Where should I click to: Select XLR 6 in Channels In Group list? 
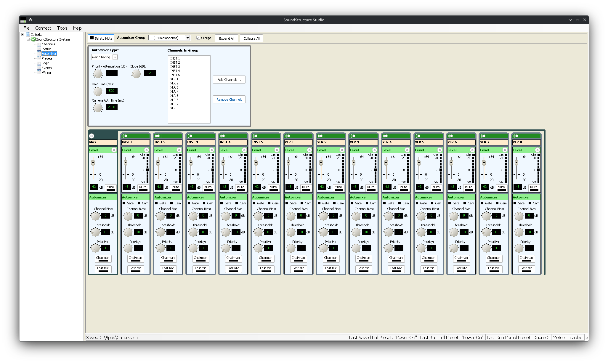[x=174, y=100]
